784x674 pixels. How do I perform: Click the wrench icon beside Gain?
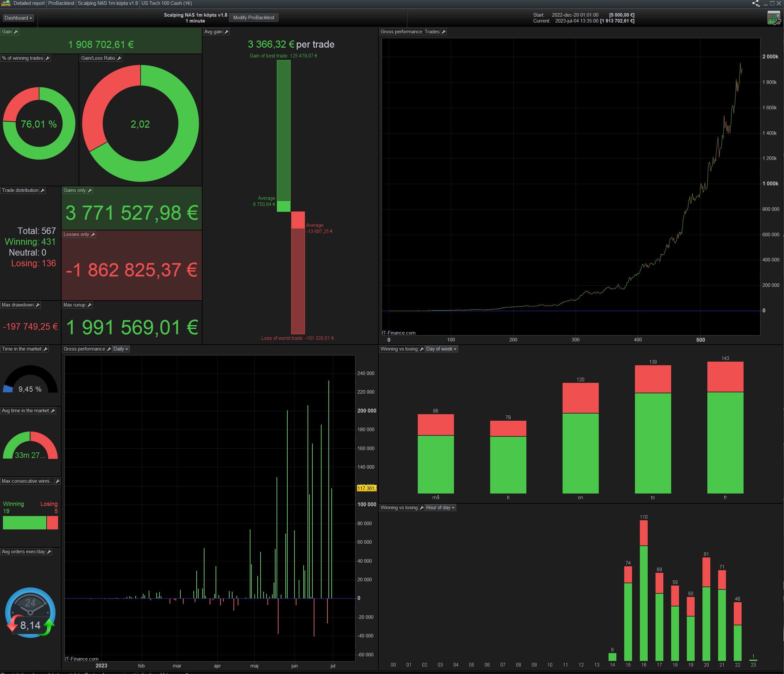16,32
